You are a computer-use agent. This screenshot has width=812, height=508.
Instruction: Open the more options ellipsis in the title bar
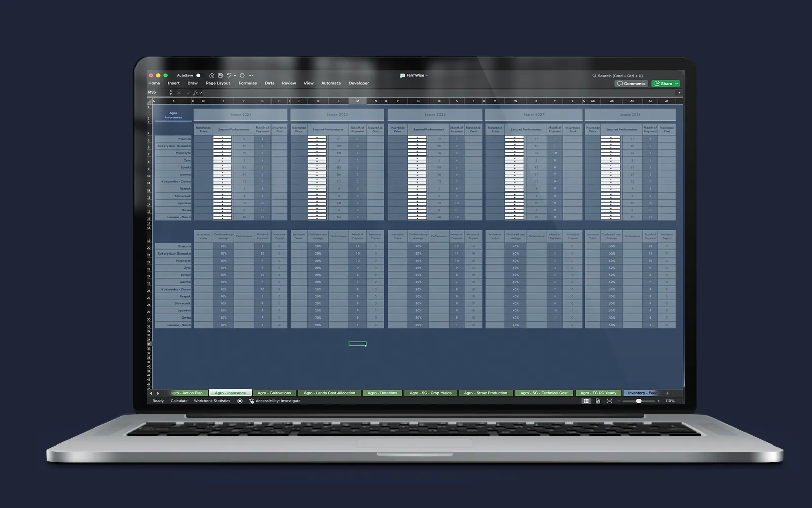(251, 75)
